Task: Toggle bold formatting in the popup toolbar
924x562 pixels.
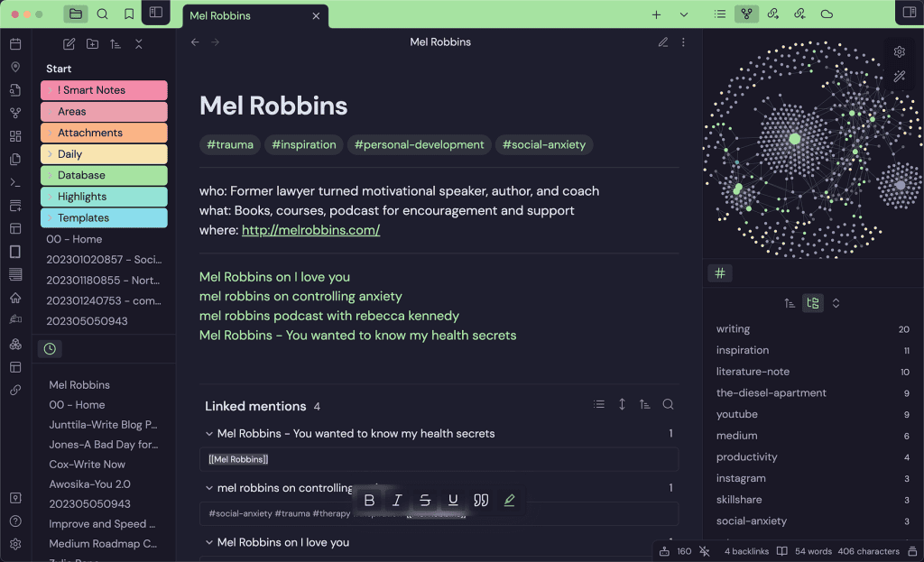Action: click(369, 500)
